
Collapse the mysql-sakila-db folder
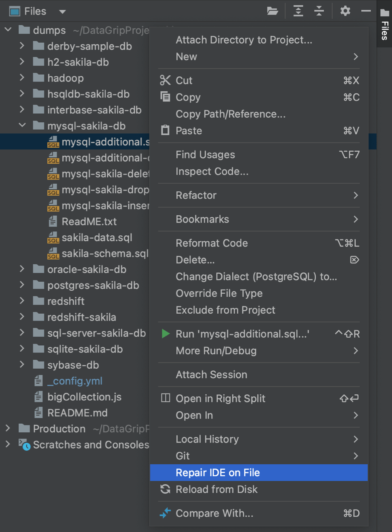coord(22,126)
